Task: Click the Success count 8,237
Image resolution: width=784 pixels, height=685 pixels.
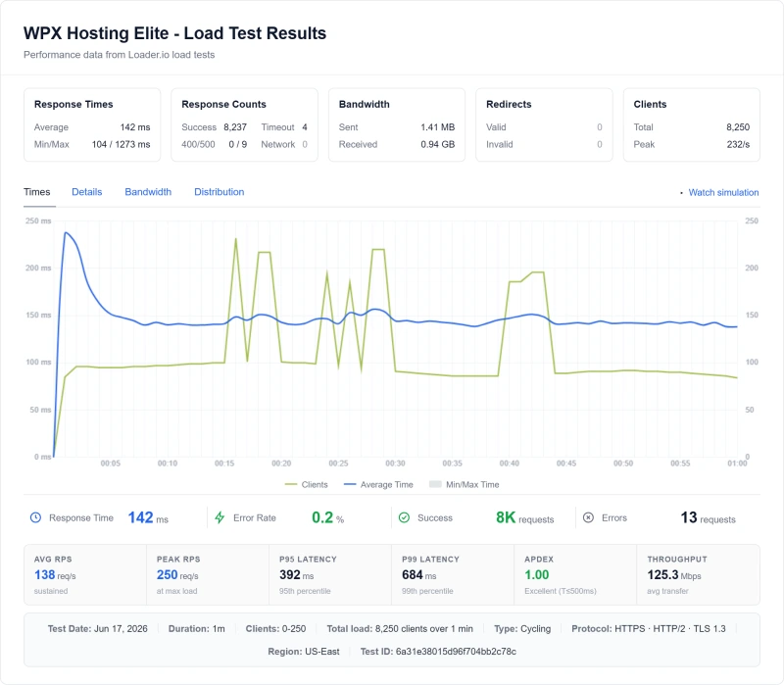Action: (x=235, y=127)
